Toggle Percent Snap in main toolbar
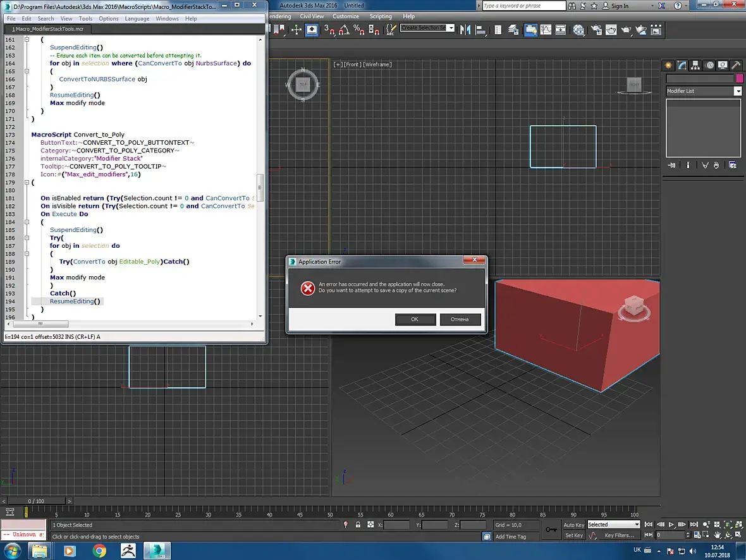 (x=359, y=30)
